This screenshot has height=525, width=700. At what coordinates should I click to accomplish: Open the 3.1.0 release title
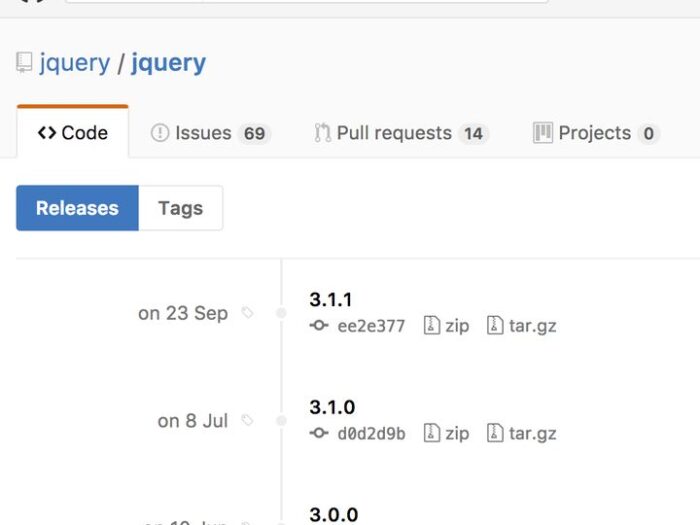coord(332,407)
